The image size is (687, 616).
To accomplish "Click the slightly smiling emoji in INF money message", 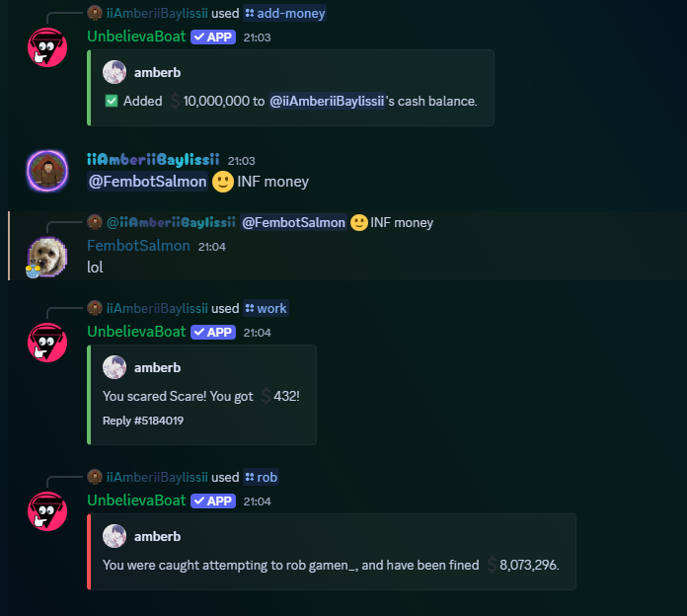I will [222, 182].
